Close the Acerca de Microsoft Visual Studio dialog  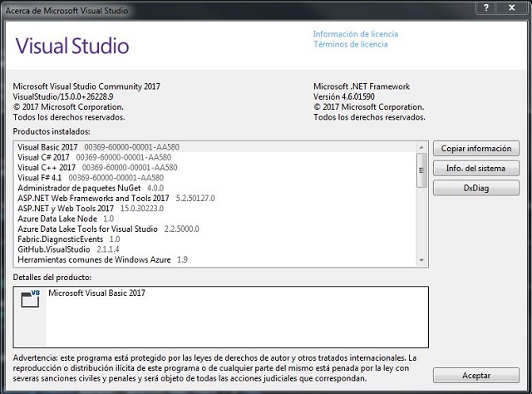(x=512, y=7)
